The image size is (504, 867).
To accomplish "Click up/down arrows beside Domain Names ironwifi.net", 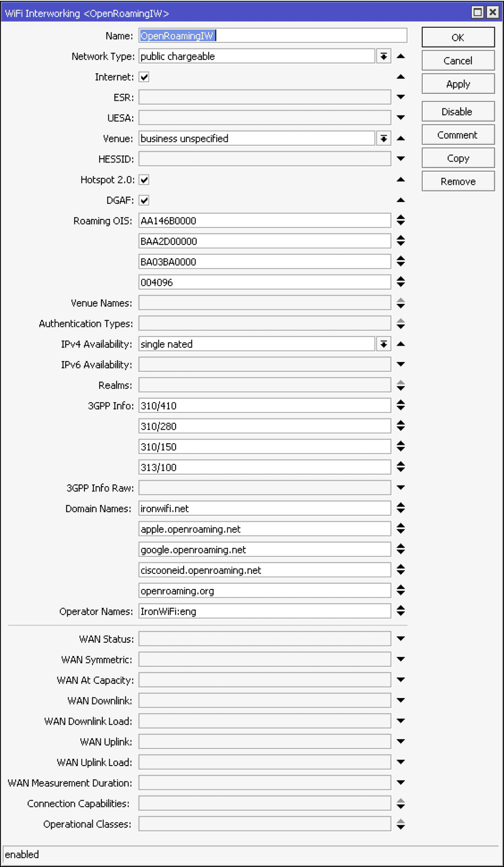I will click(400, 508).
